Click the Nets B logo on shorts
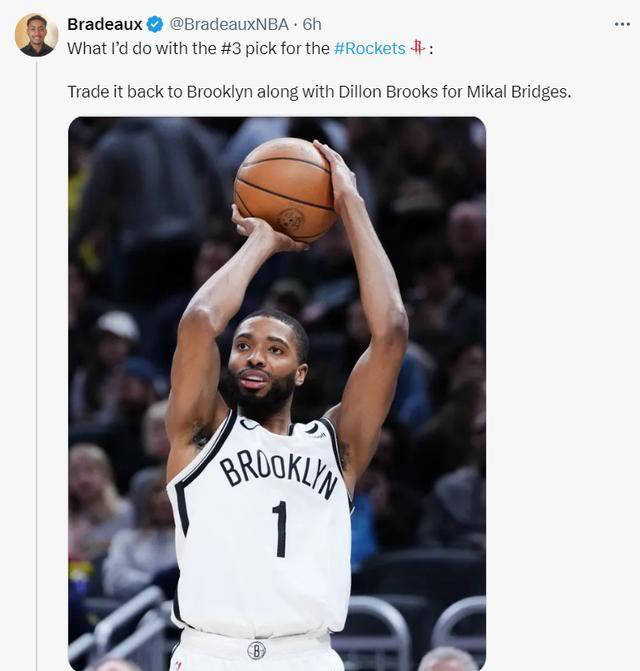This screenshot has width=640, height=671. pos(256,650)
